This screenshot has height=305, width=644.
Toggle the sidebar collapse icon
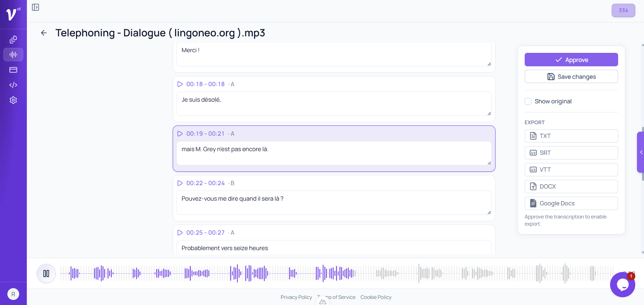pyautogui.click(x=35, y=7)
